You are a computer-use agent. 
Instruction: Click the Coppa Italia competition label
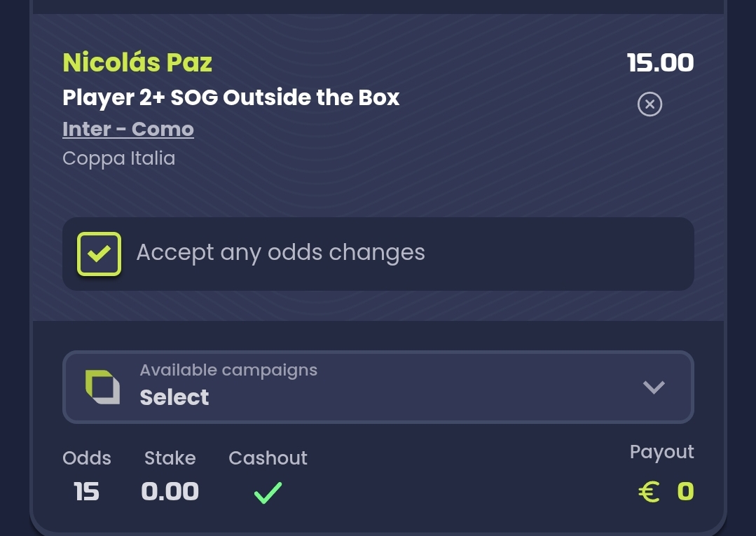118,158
